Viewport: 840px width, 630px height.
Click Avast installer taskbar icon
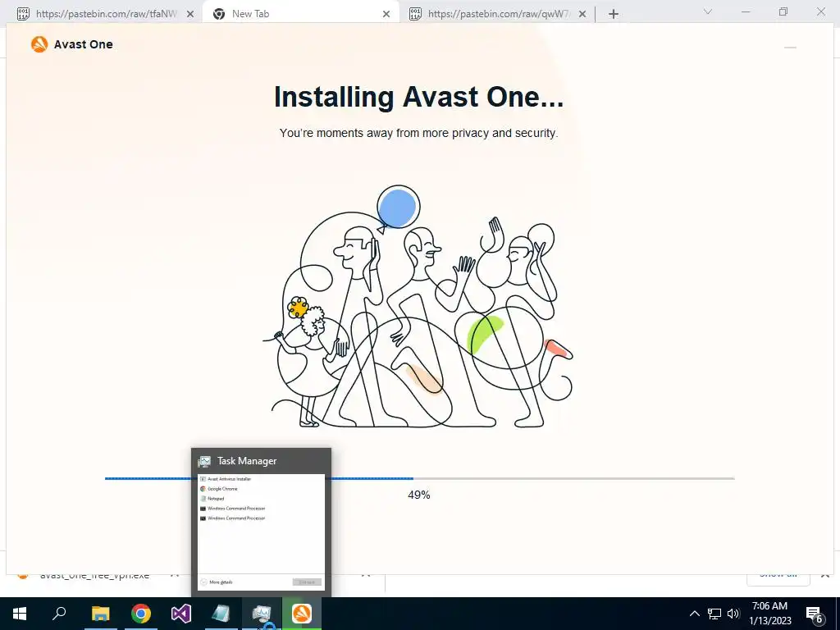point(302,614)
